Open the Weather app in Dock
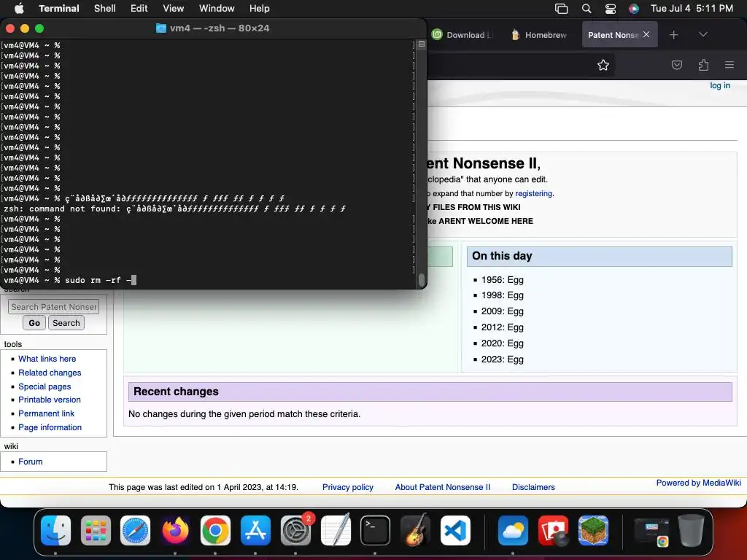The height and width of the screenshot is (560, 747). (513, 530)
